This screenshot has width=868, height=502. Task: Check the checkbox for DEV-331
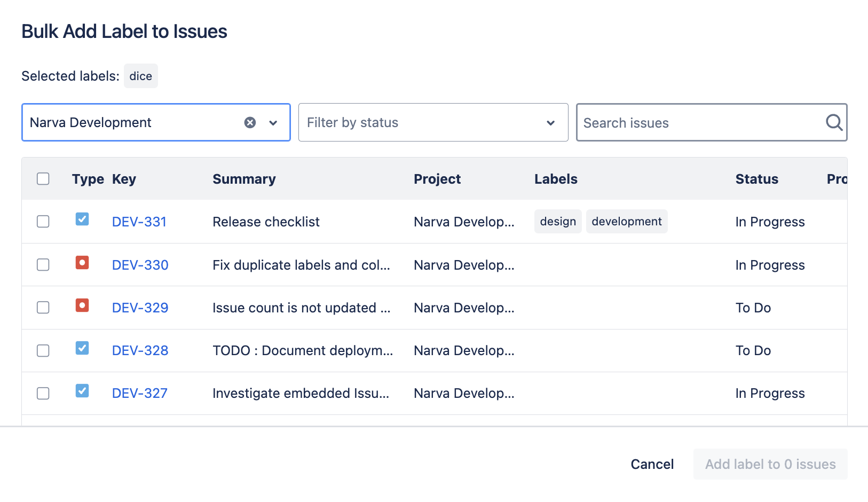tap(43, 221)
